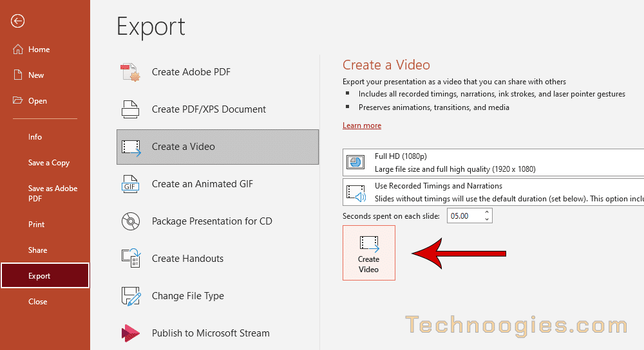
Task: Click the Full HD quality icon
Action: tap(355, 162)
